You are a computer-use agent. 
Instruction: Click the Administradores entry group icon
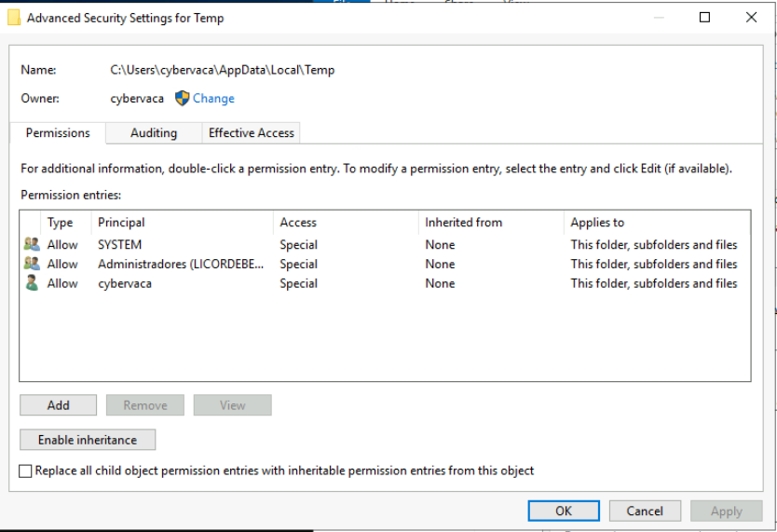click(32, 264)
